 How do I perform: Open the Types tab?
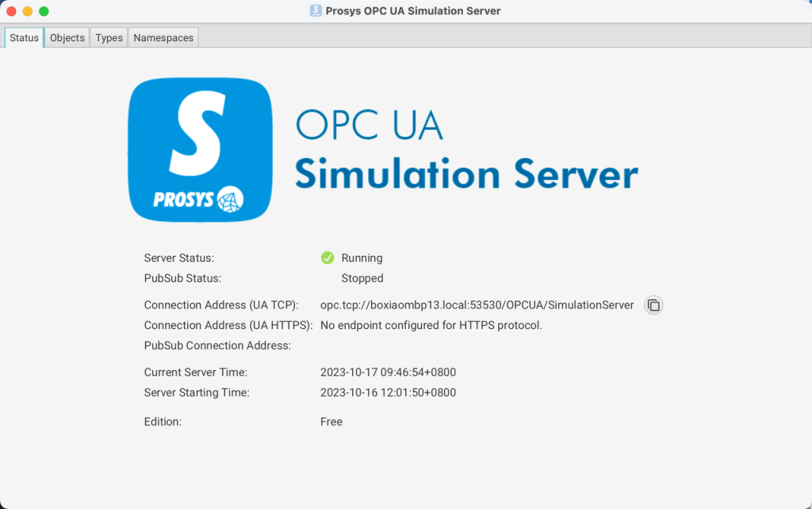pyautogui.click(x=109, y=37)
